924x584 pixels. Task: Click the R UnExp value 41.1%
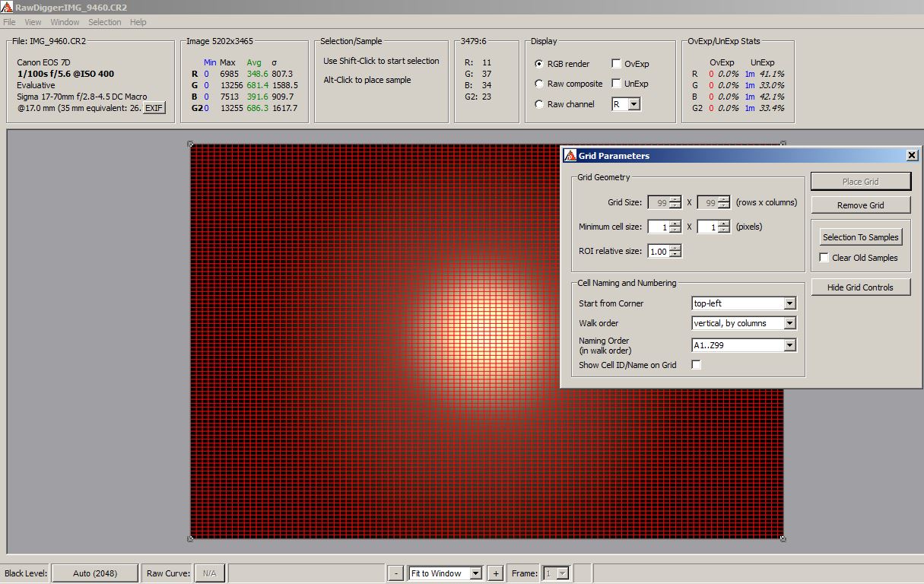click(772, 74)
